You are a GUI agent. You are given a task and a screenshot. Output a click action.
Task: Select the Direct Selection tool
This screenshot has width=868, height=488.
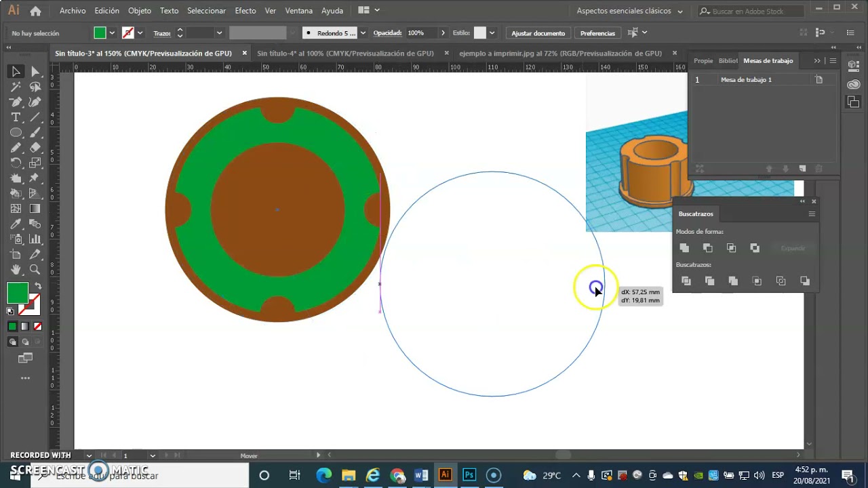[x=35, y=72]
